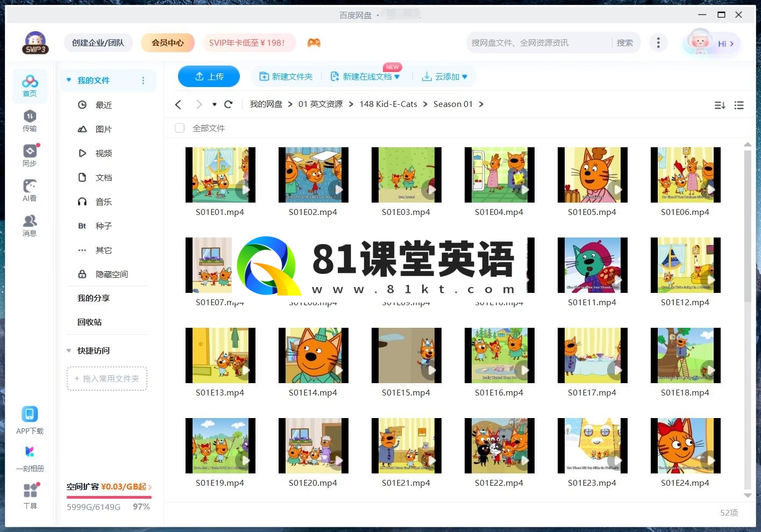
Task: Select the S01E01.mp4 thumbnail
Action: (221, 175)
